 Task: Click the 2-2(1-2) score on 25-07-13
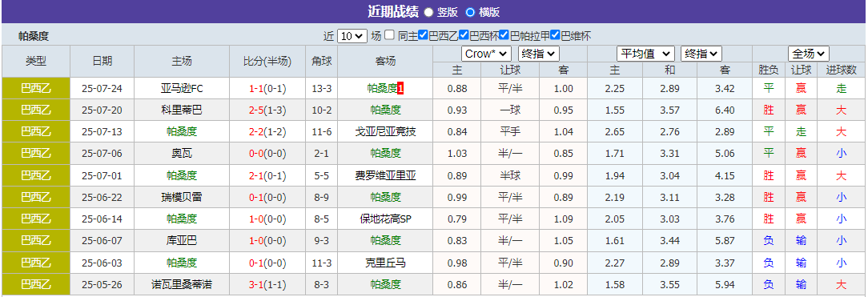[267, 131]
